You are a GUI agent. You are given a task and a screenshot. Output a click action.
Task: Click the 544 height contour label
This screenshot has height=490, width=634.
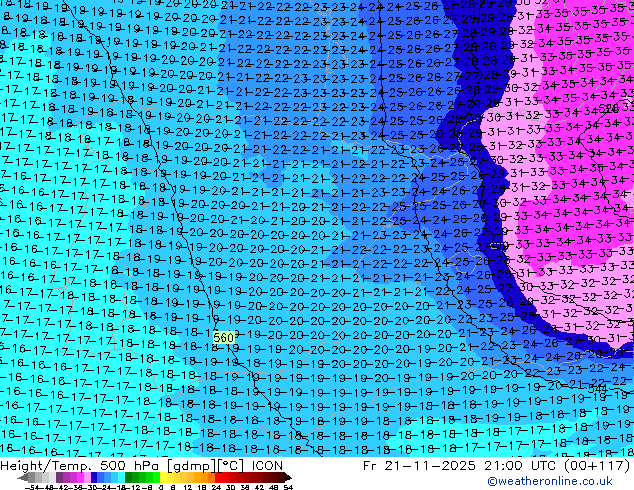(x=598, y=389)
